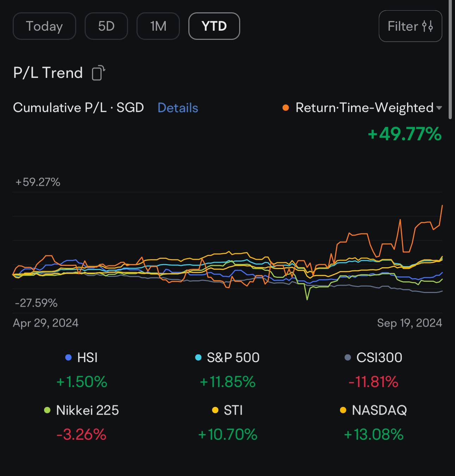Click the +59.27% axis label
Viewport: 455px width, 476px height.
point(38,182)
